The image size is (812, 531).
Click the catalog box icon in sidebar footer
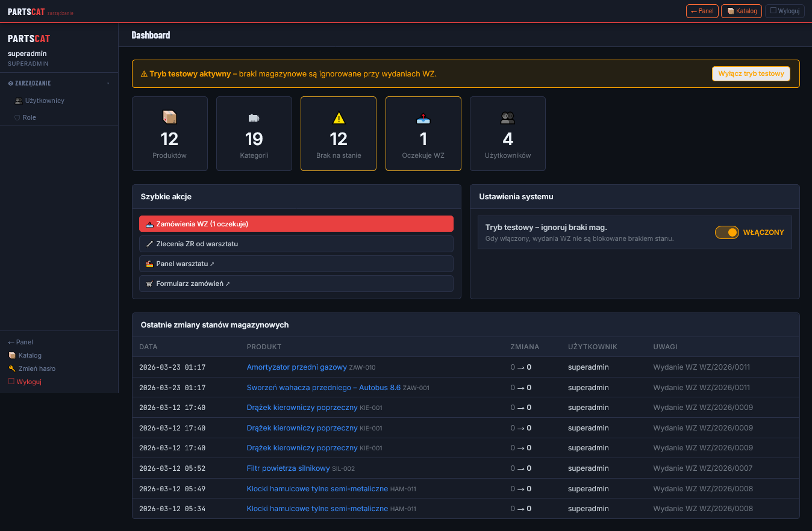tap(12, 355)
